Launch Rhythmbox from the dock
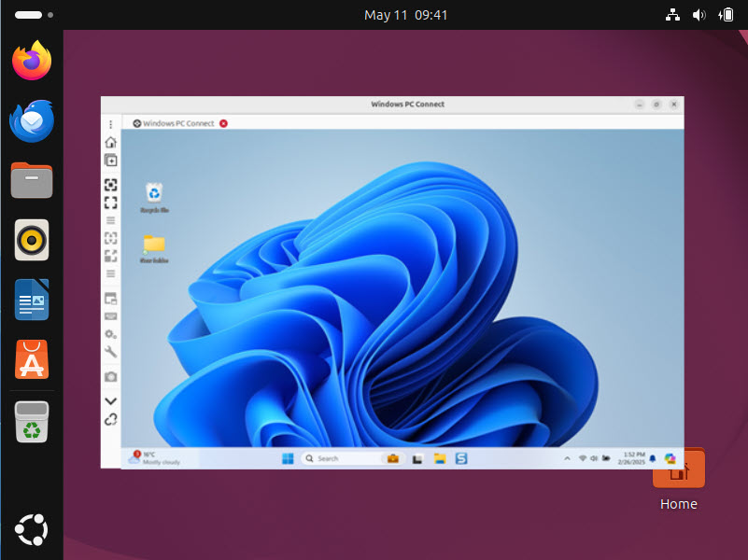This screenshot has height=560, width=748. 32,240
